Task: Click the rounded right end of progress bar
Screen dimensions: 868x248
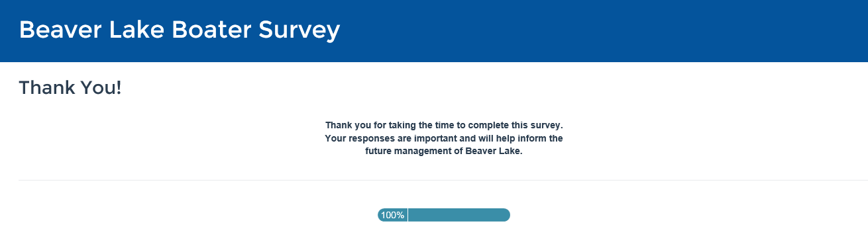Action: click(x=505, y=215)
